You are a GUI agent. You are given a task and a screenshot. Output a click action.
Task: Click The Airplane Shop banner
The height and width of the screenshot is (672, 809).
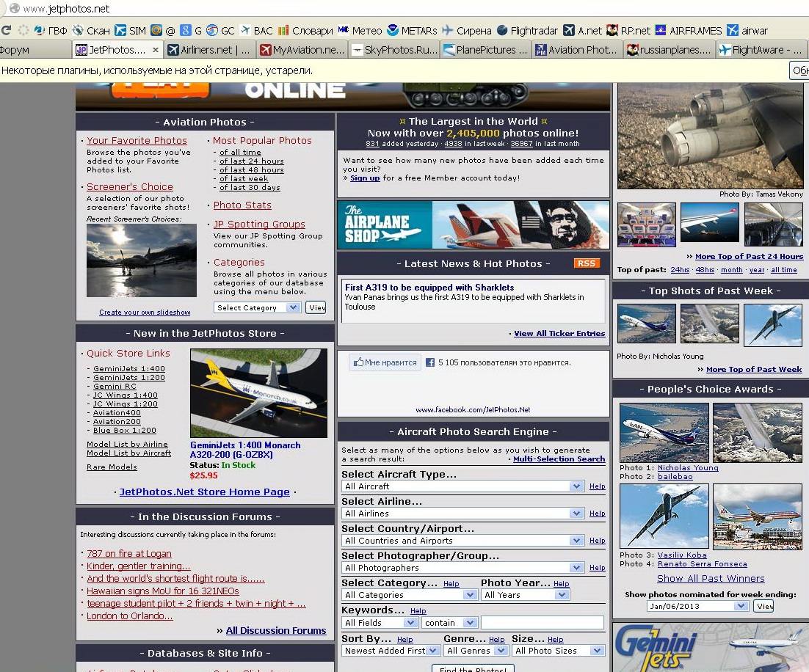tap(473, 224)
